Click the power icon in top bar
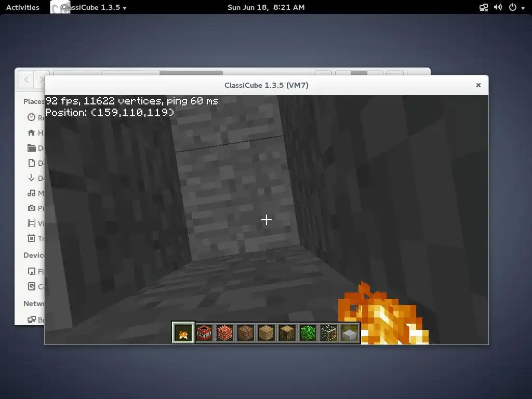Screen dimensions: 532x399 point(513,7)
